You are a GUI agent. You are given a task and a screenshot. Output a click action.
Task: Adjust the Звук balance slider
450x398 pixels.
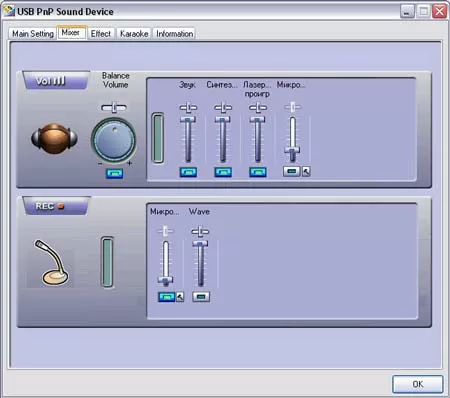[188, 108]
